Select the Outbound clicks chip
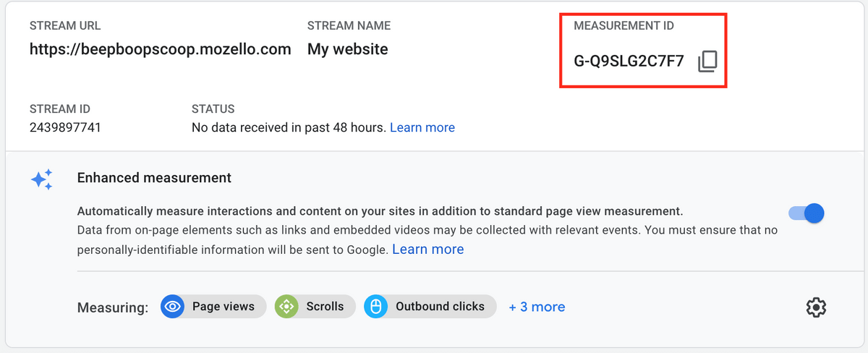868x353 pixels. click(x=430, y=307)
